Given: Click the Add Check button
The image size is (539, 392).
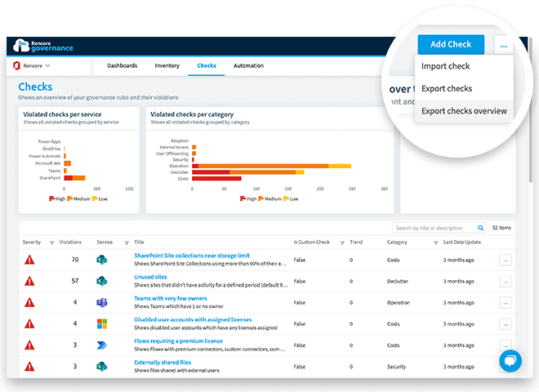Looking at the screenshot, I should 451,44.
